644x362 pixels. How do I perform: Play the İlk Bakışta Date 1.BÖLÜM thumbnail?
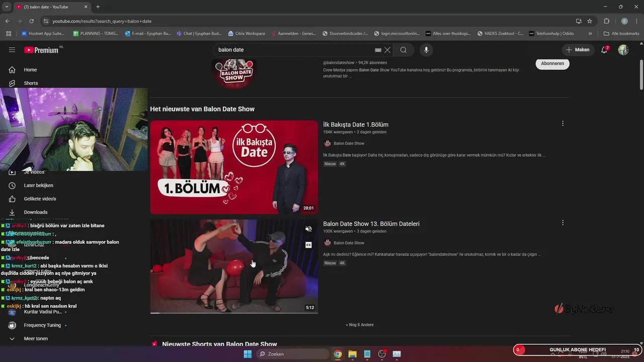pyautogui.click(x=234, y=167)
